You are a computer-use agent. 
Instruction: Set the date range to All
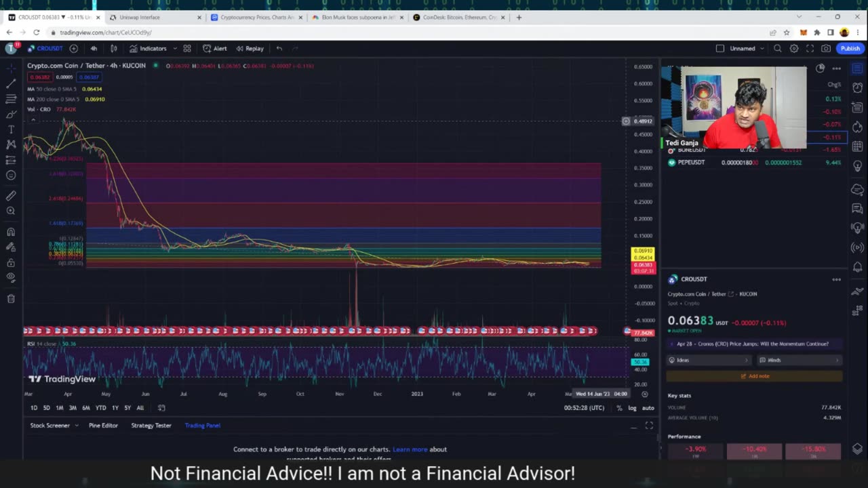tap(140, 408)
